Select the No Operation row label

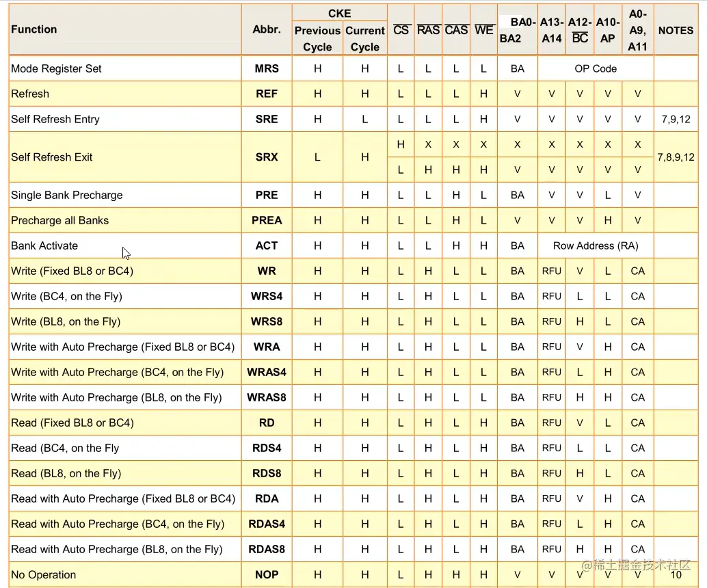tap(43, 574)
